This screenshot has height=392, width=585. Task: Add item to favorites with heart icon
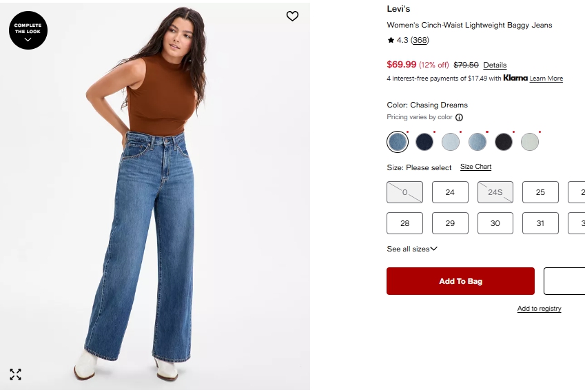(x=292, y=16)
